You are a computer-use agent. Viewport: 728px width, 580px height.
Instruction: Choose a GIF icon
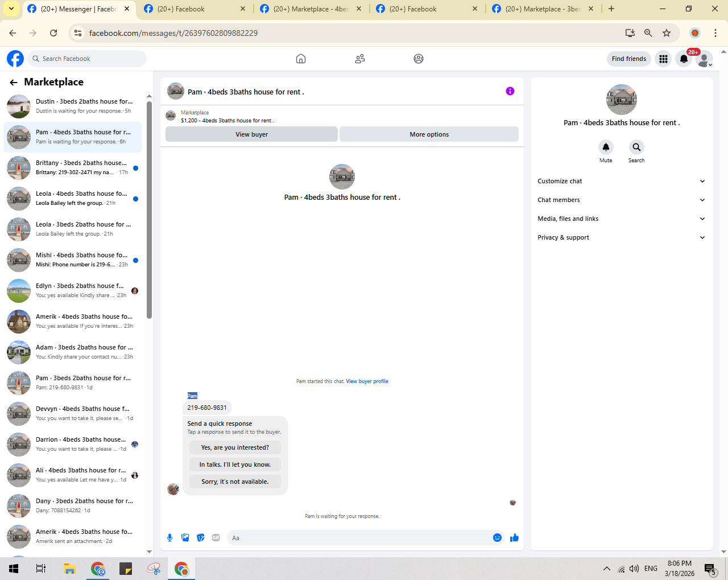216,538
